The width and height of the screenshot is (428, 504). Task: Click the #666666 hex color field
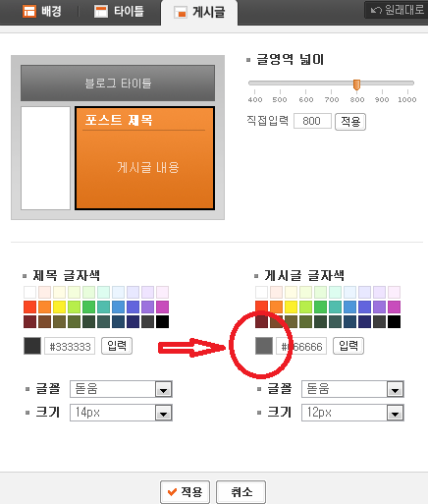pyautogui.click(x=301, y=346)
